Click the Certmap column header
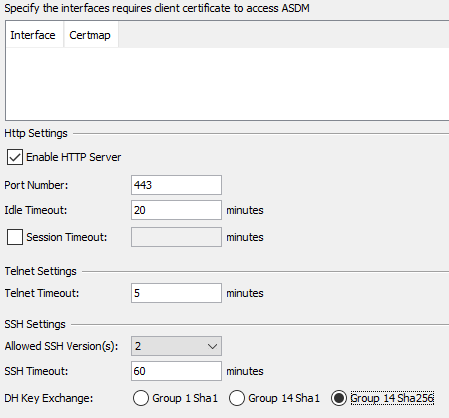The height and width of the screenshot is (418, 449). pyautogui.click(x=91, y=35)
